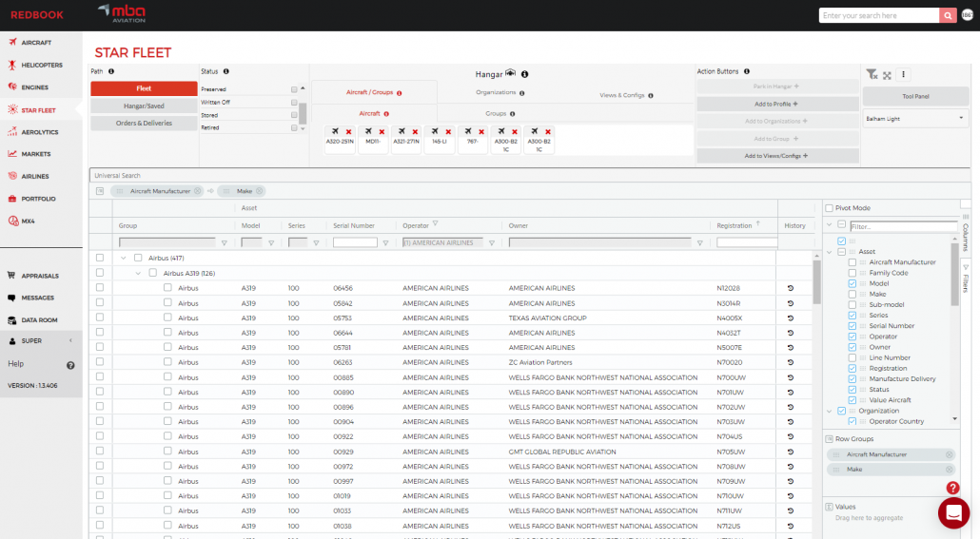Click the Add to Views/Configs button

tap(777, 156)
